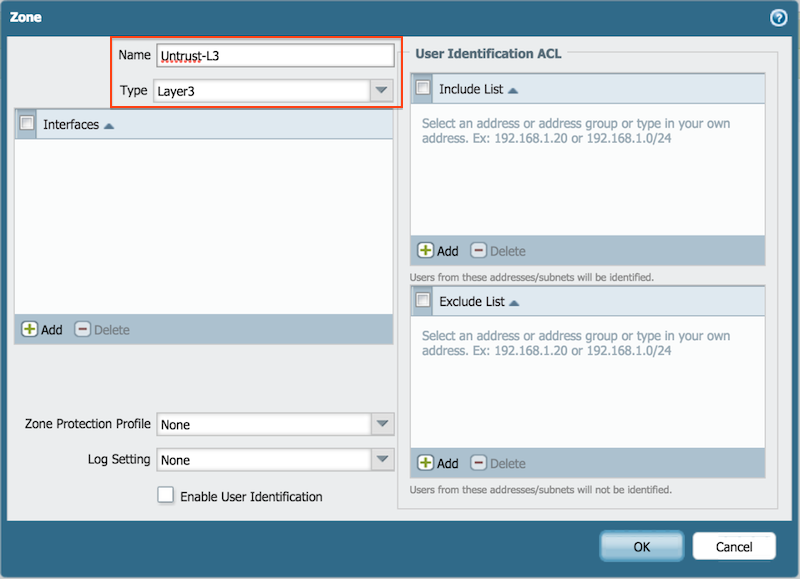Click the Include List address placeholder area
The height and width of the screenshot is (579, 800).
point(576,131)
